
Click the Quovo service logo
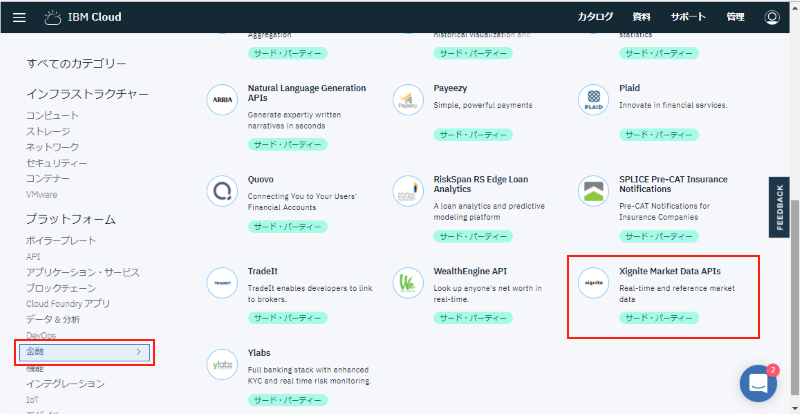click(222, 191)
